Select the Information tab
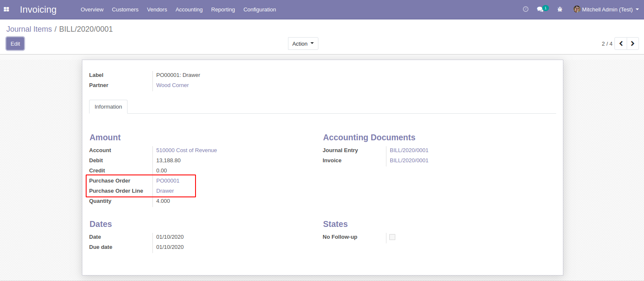This screenshot has width=644, height=281. (108, 106)
